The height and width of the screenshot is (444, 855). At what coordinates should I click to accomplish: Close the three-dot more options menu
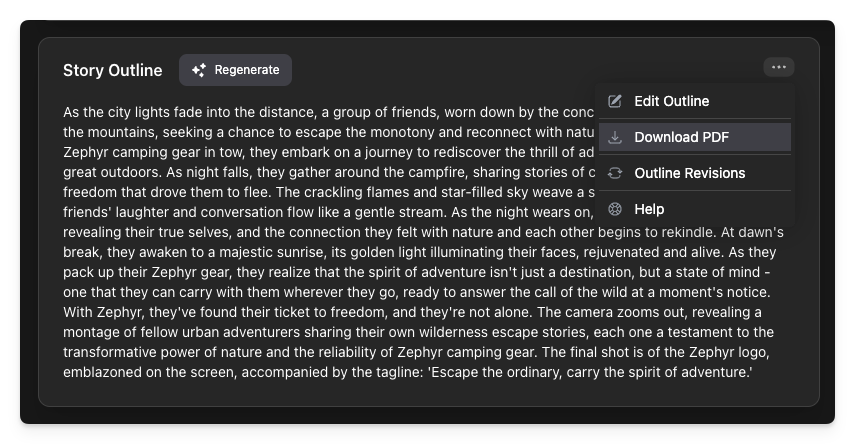[779, 67]
